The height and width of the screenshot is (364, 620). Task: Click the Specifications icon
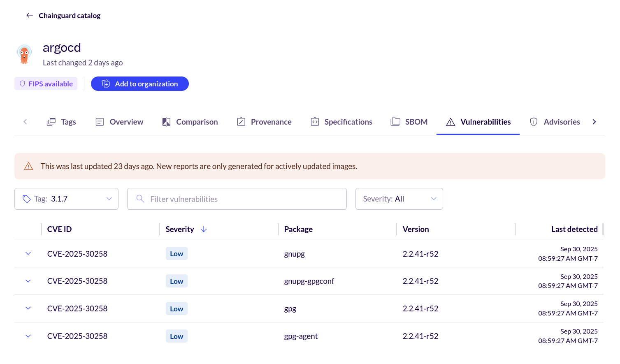(x=315, y=122)
